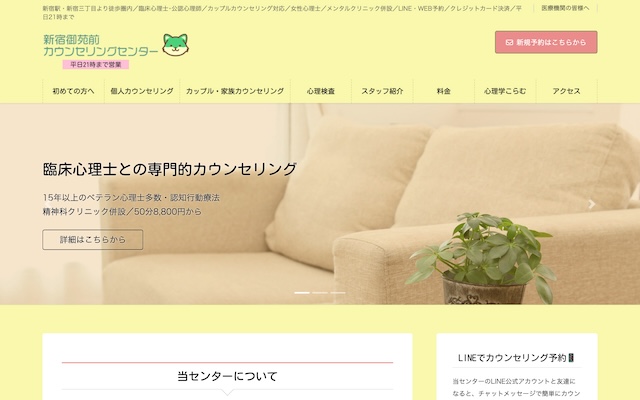
Task: Click the 新規予約はこちらから button
Action: (546, 42)
